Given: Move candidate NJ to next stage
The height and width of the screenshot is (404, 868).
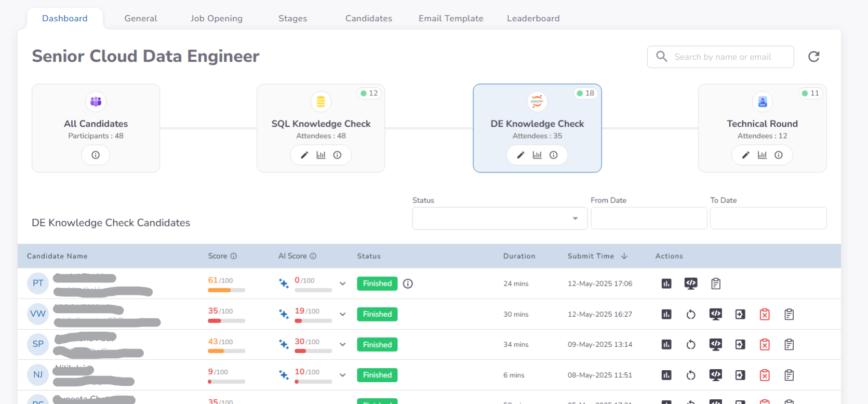Looking at the screenshot, I should click(x=740, y=375).
